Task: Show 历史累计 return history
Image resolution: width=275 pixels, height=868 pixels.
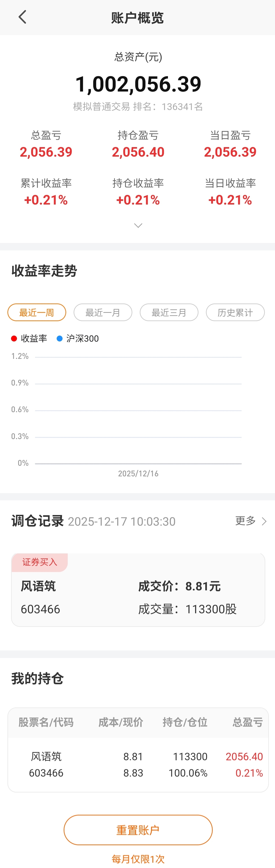Action: (235, 312)
